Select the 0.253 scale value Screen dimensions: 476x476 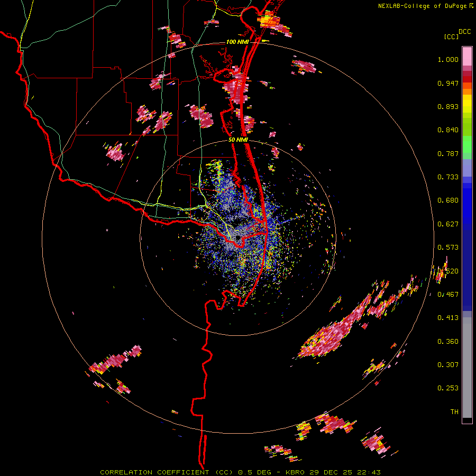pos(448,388)
